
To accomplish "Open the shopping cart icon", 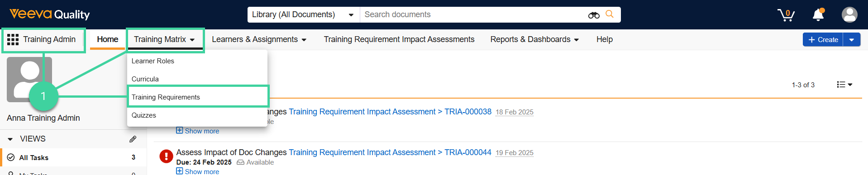I will pyautogui.click(x=786, y=15).
